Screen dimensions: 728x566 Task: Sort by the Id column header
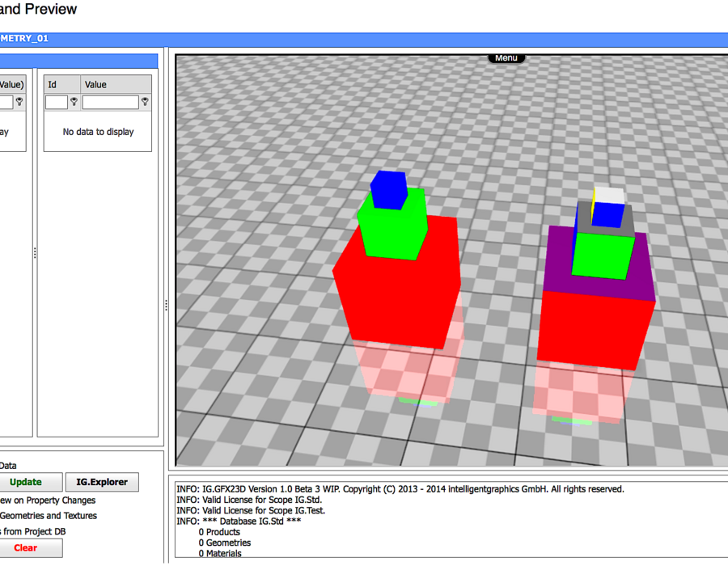pos(62,84)
